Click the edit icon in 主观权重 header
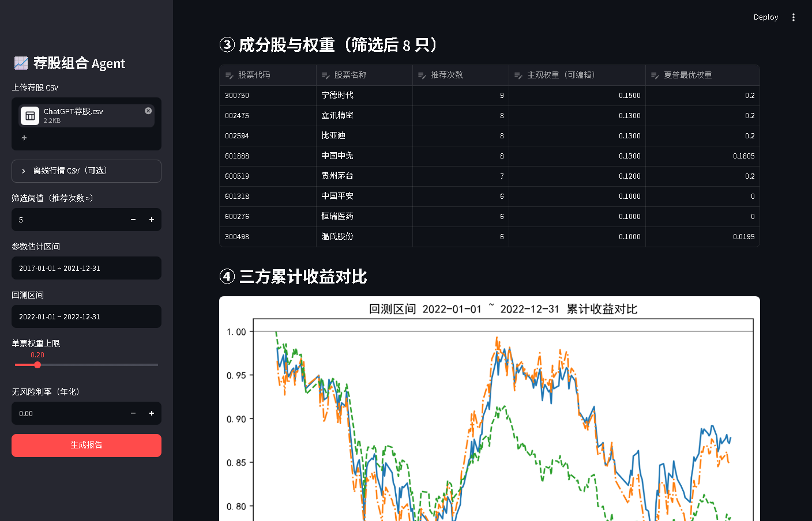812x521 pixels. (x=518, y=75)
